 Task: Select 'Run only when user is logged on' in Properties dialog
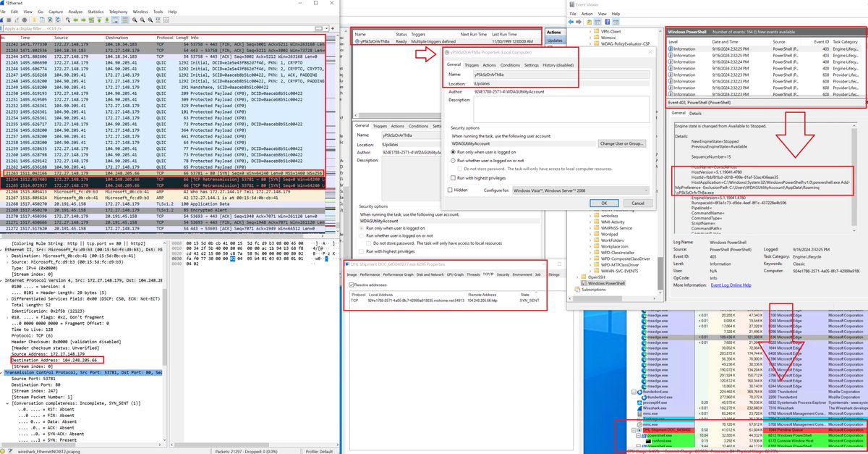click(x=453, y=152)
